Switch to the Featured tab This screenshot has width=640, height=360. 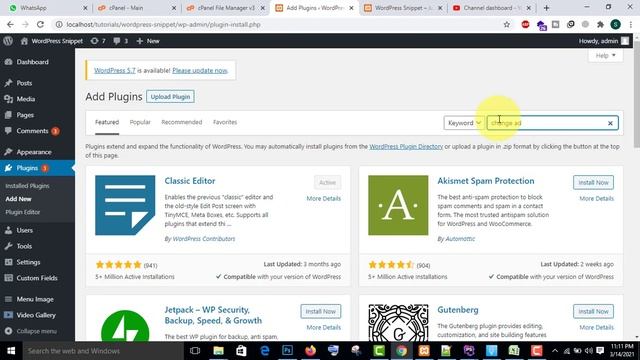coord(107,122)
